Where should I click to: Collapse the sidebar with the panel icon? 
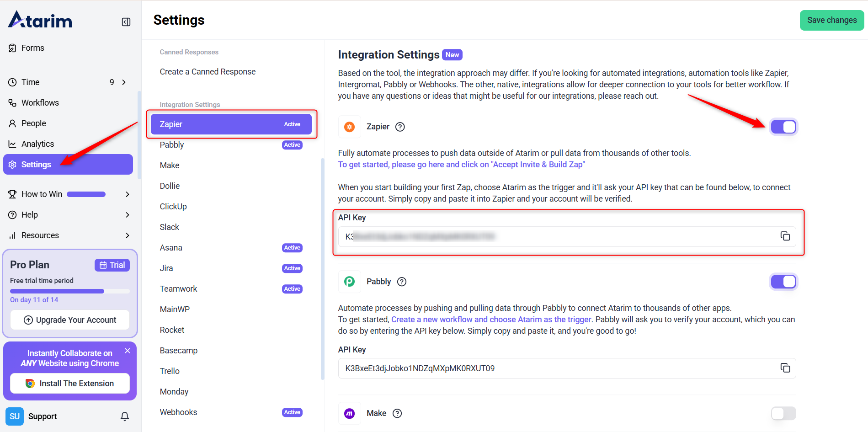126,22
